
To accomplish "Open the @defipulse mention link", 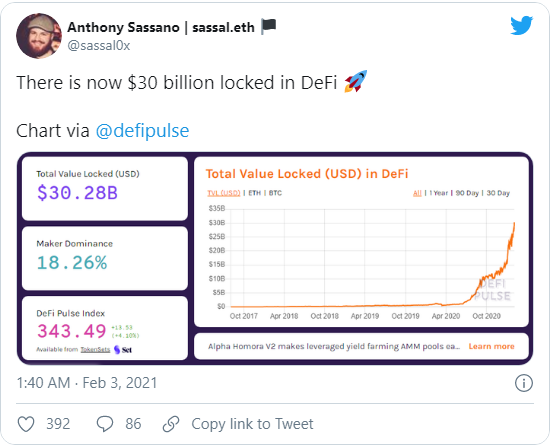I will click(142, 131).
